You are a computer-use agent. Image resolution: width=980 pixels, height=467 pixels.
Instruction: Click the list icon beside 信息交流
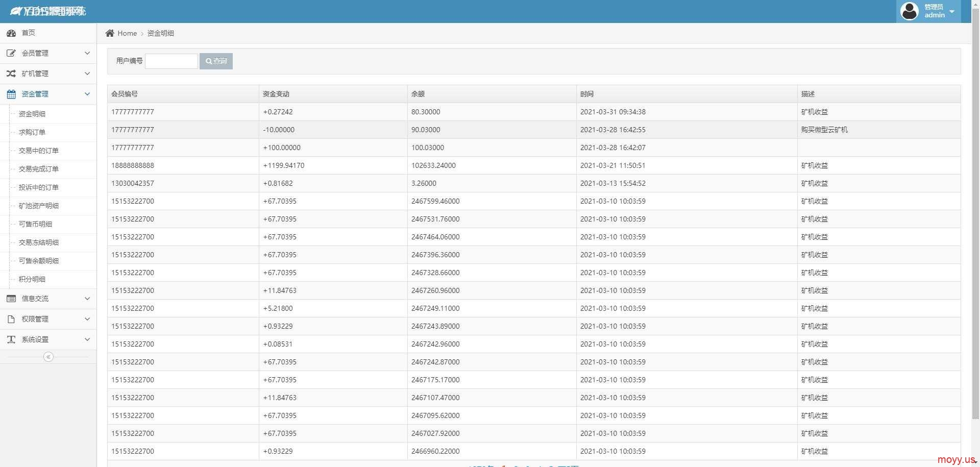coord(11,299)
